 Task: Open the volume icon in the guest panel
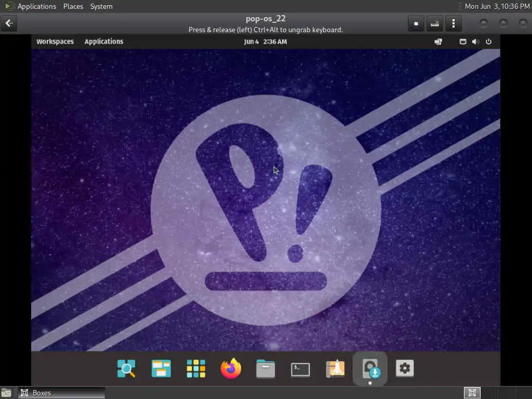(475, 42)
